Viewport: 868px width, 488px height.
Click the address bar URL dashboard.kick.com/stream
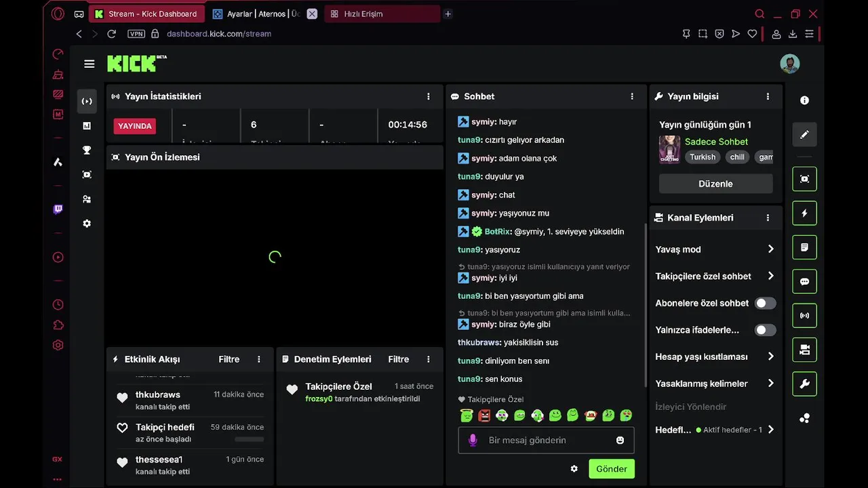point(219,33)
